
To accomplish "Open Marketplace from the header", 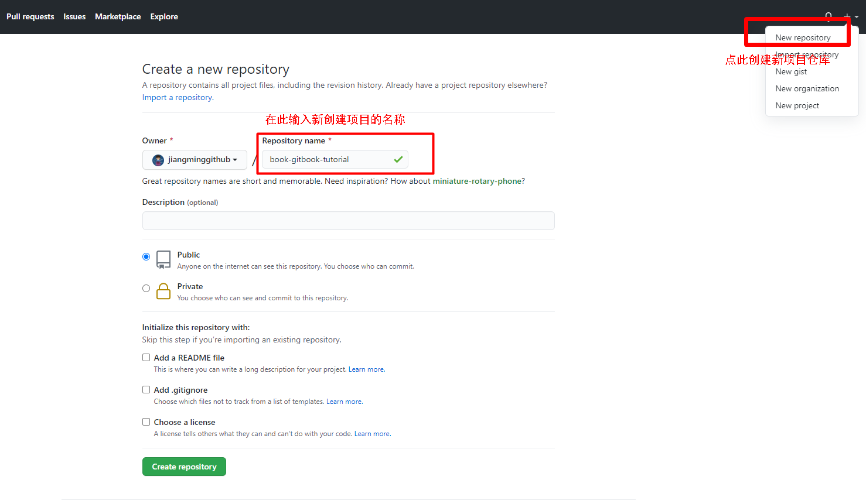I will [118, 16].
